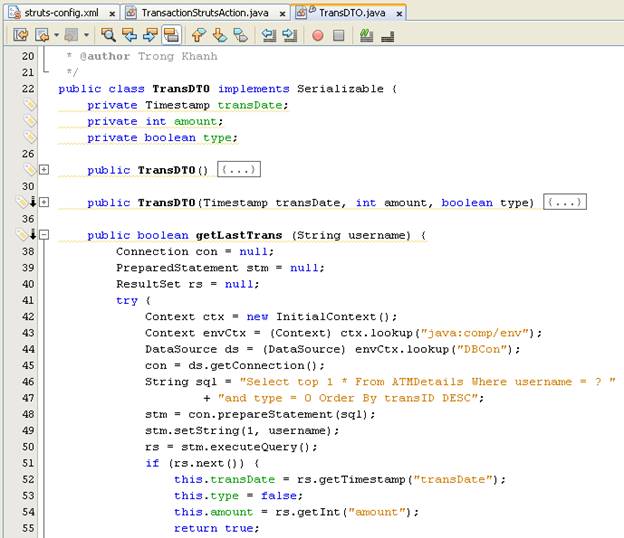Click hint icon beside TransDTO(Timestamp...) constructor
The height and width of the screenshot is (538, 624).
click(x=22, y=202)
